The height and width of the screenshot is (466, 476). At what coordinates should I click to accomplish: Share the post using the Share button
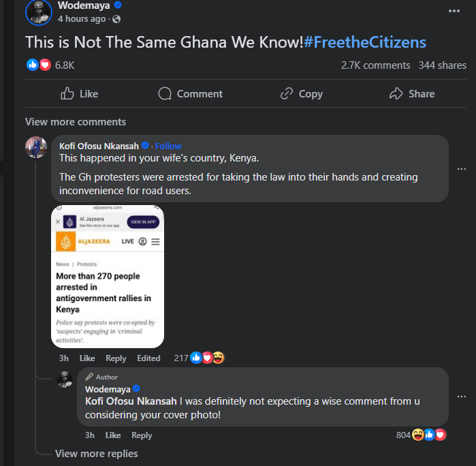pos(411,94)
